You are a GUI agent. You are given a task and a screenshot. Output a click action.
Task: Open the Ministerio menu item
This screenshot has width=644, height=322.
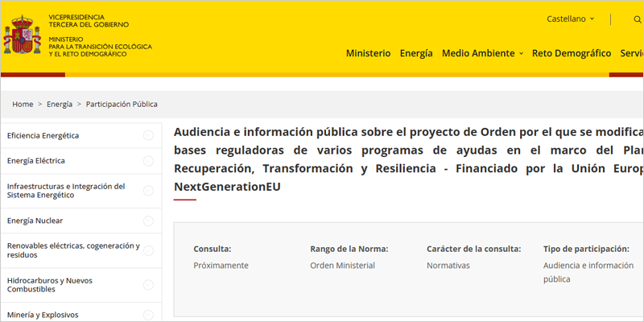click(x=368, y=53)
